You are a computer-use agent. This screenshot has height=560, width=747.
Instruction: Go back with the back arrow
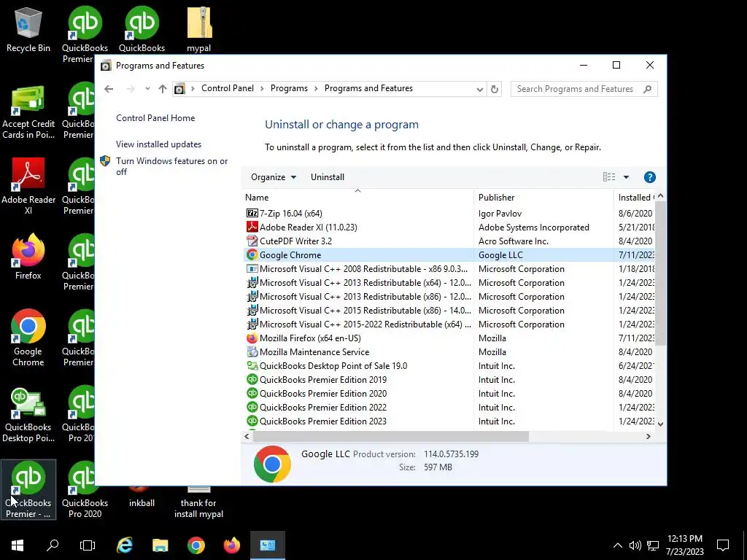[109, 89]
